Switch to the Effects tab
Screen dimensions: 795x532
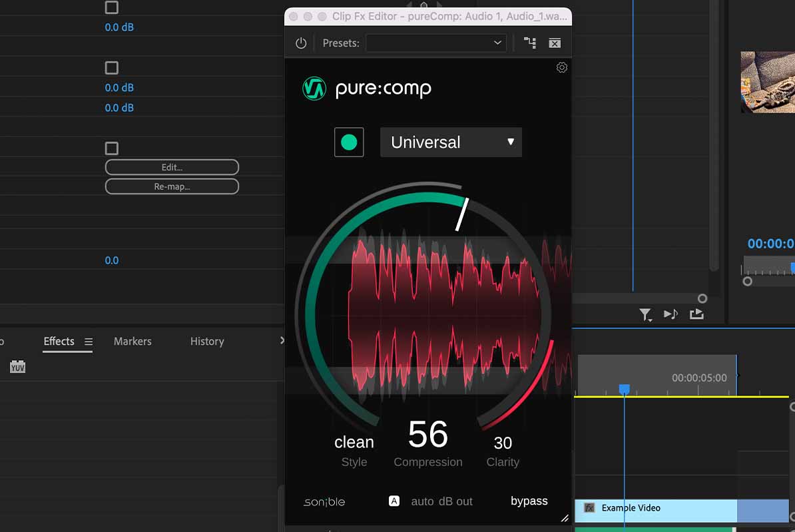(59, 342)
